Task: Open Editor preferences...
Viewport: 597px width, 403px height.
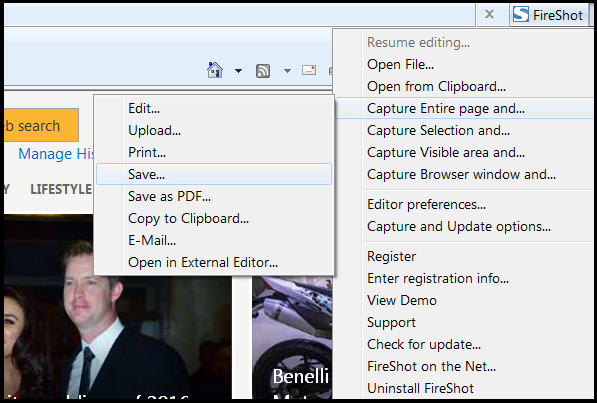Action: (465, 205)
